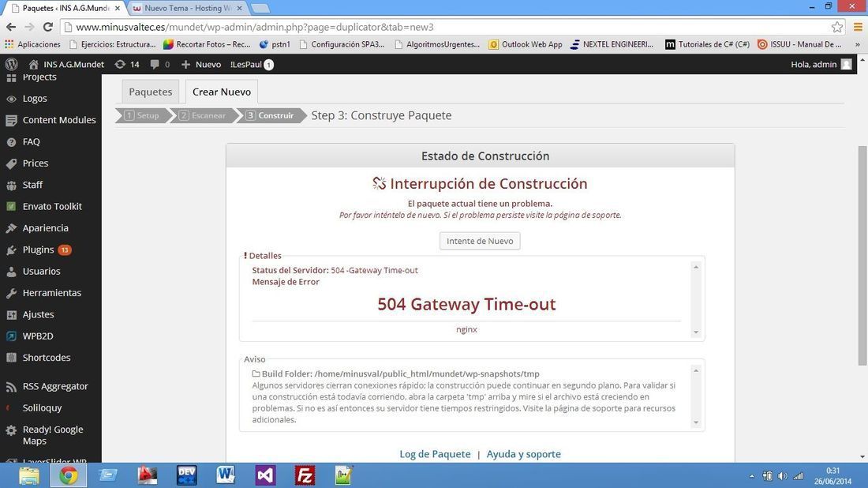Click the Build Folder path text
The width and height of the screenshot is (868, 488).
pyautogui.click(x=427, y=374)
